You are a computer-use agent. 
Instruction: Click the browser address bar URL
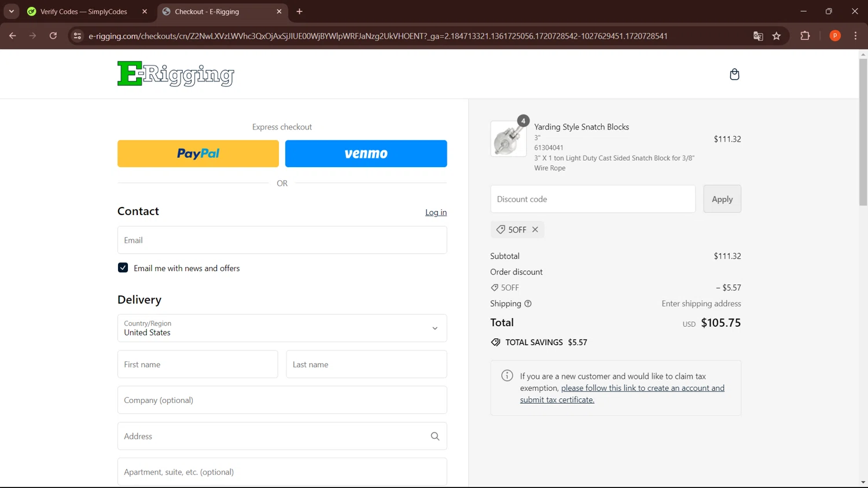pos(378,36)
